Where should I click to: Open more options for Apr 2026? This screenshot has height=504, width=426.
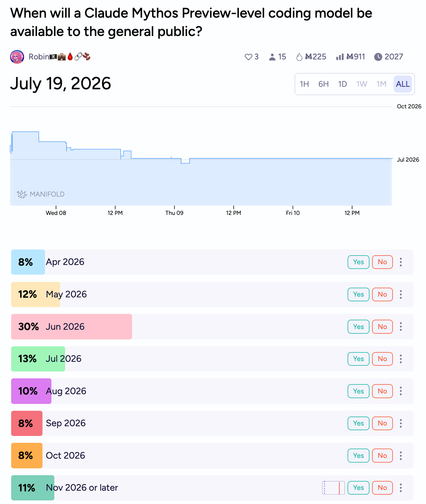pyautogui.click(x=401, y=262)
